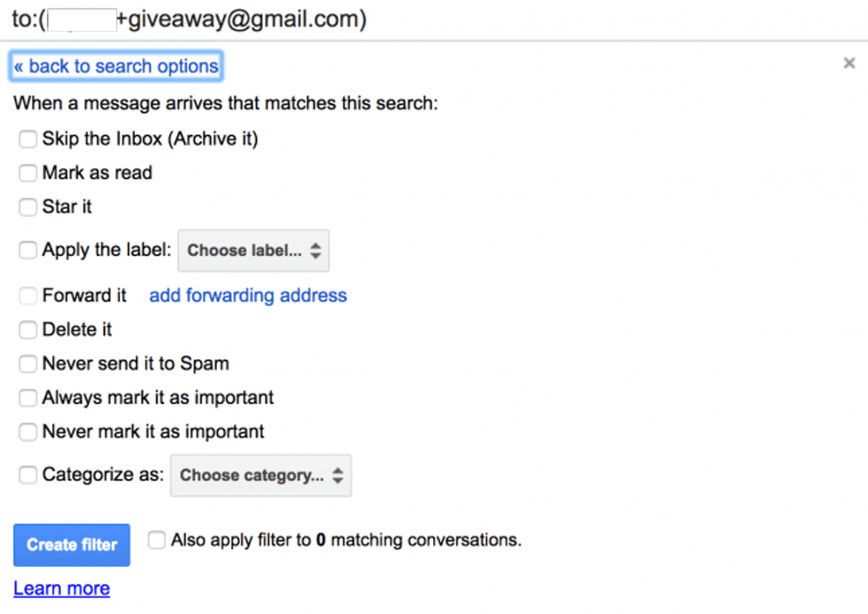Toggle the Categorize as checkbox
Viewport: 868px width, 614px height.
(28, 476)
